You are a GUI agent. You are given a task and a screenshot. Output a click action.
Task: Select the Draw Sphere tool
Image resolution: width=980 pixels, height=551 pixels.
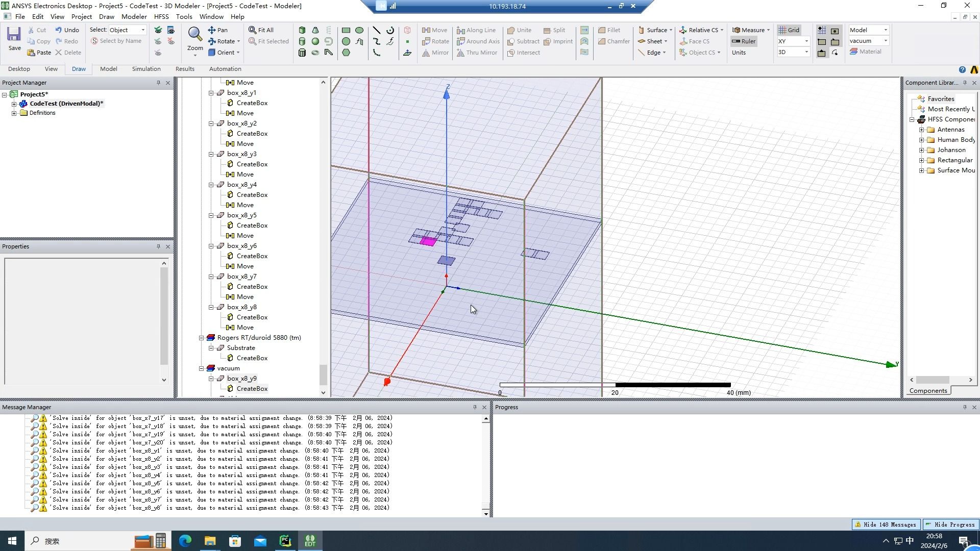tap(315, 41)
